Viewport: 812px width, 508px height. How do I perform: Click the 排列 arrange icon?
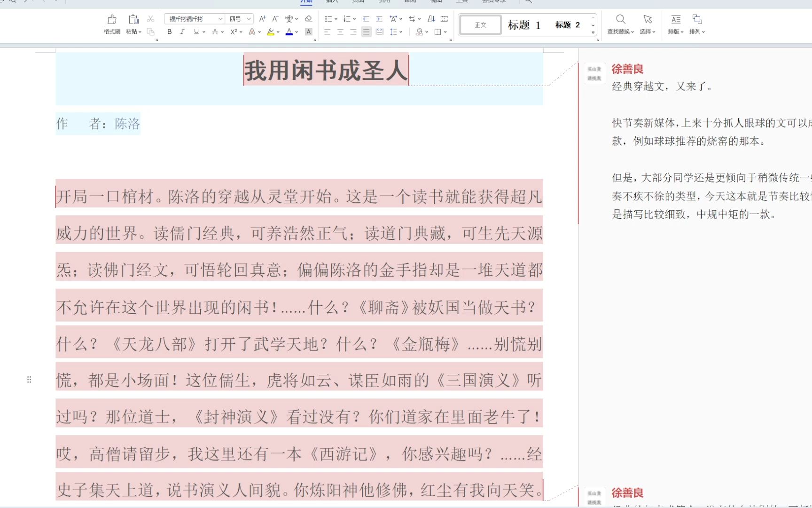[697, 19]
